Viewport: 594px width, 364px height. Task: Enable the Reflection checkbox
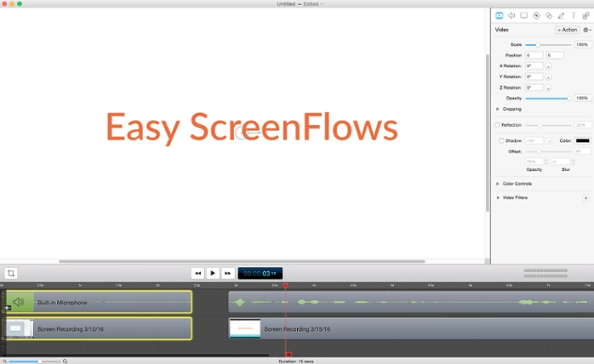tap(497, 125)
